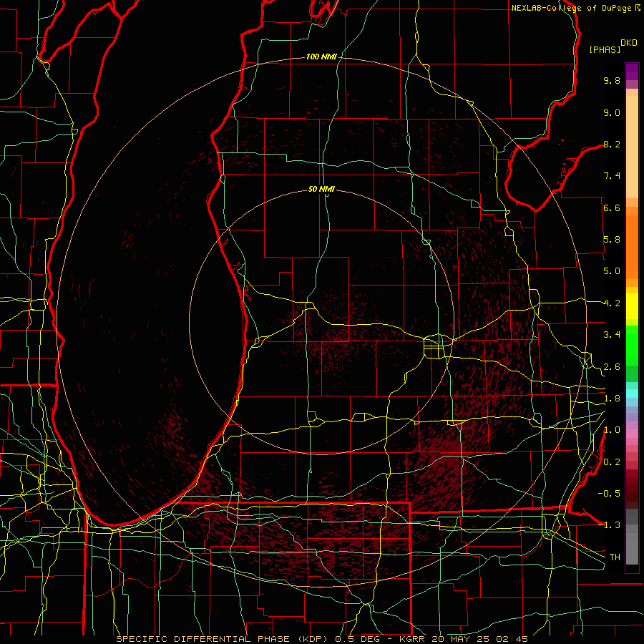Screen dimensions: 644x644
Task: Click the 1.8 scale value
Action: click(x=612, y=399)
